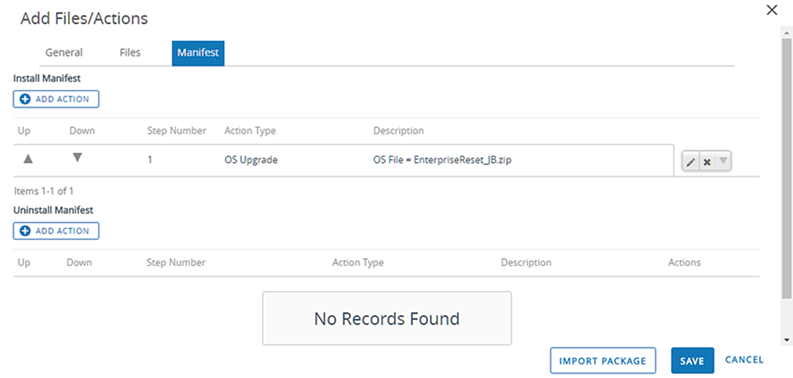Image resolution: width=793 pixels, height=378 pixels.
Task: Click 'Items 1-1 of 1' pager text
Action: pyautogui.click(x=43, y=191)
